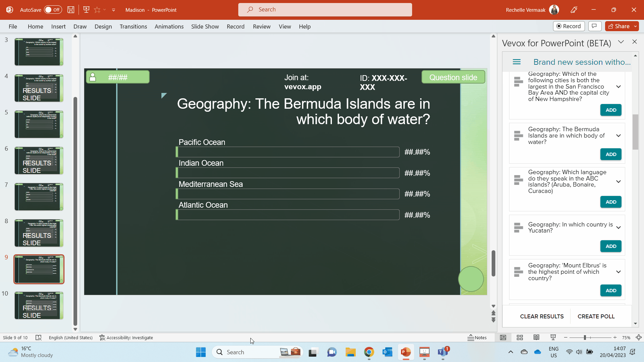The width and height of the screenshot is (644, 362).
Task: Open the Slide Show tab
Action: coord(205,27)
